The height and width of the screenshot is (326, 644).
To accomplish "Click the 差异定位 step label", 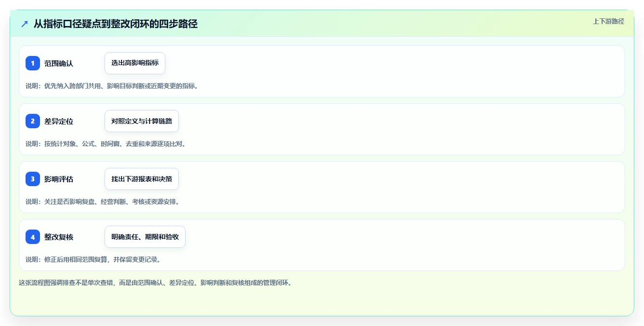I will coord(59,121).
